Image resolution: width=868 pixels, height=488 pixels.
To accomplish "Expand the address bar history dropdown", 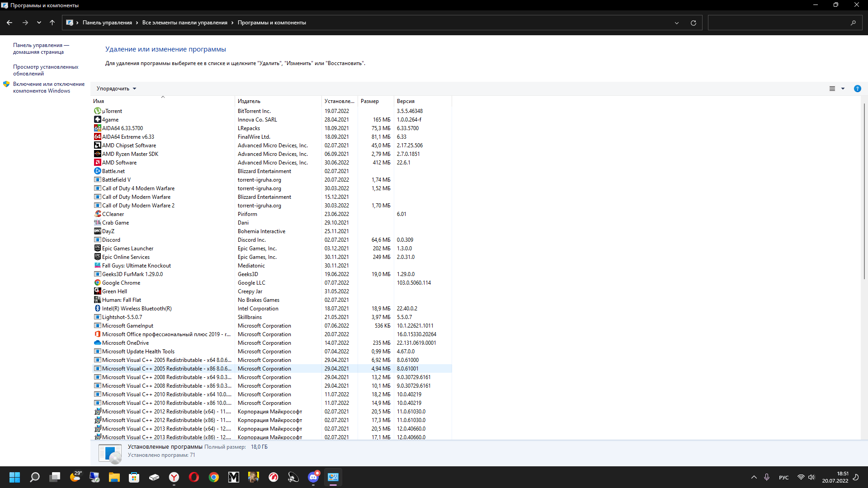I will tap(677, 23).
